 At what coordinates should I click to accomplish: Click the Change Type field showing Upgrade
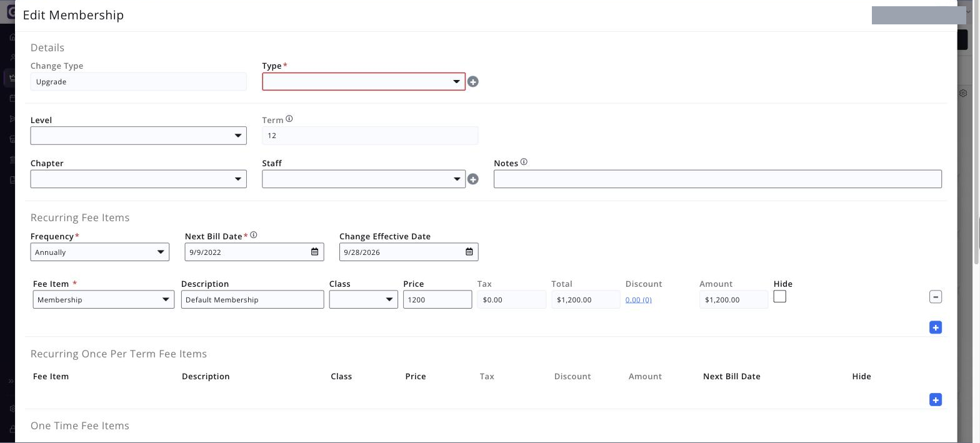coord(139,82)
